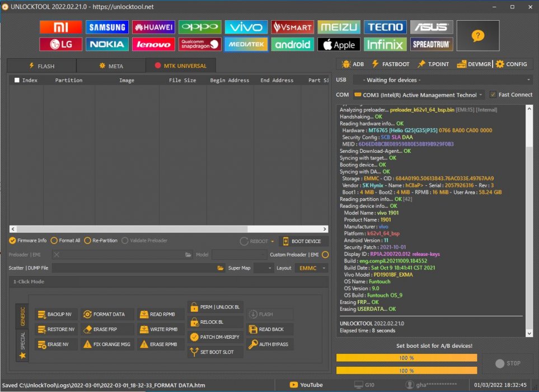The image size is (539, 392).
Task: Browse for Scatter file folder icon
Action: pyautogui.click(x=221, y=268)
